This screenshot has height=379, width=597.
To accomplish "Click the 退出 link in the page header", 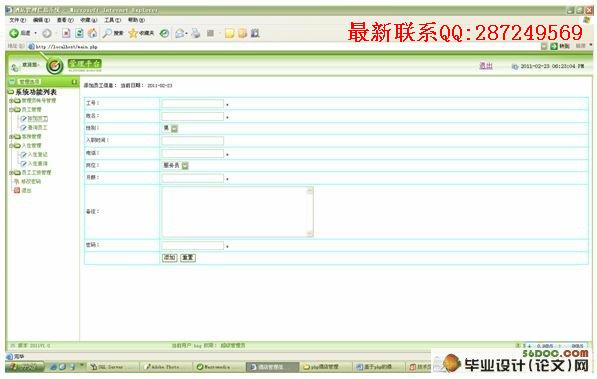I will (486, 66).
